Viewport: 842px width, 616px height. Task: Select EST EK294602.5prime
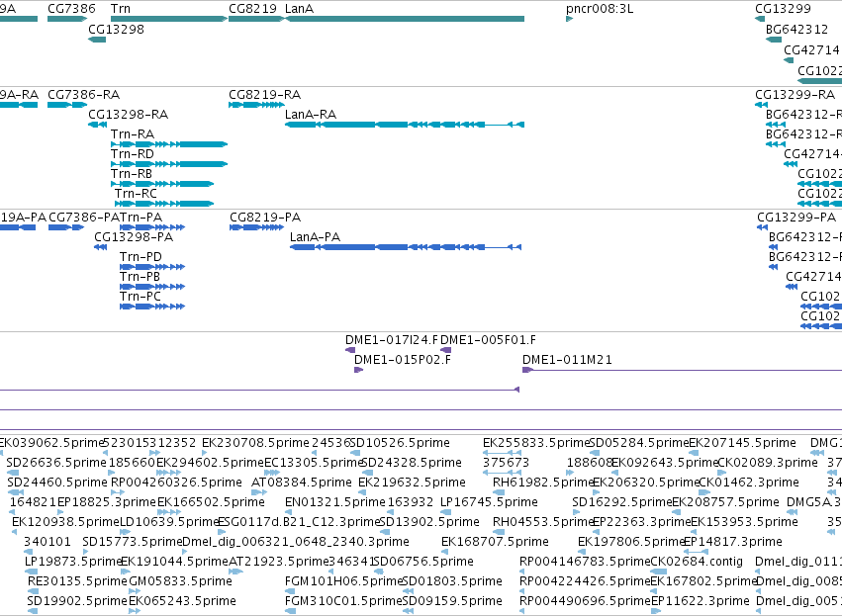210,463
